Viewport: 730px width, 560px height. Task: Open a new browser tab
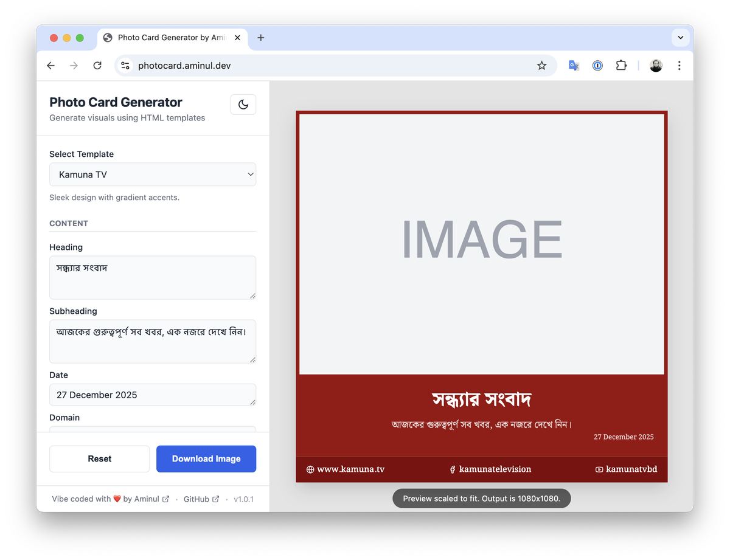pos(261,38)
